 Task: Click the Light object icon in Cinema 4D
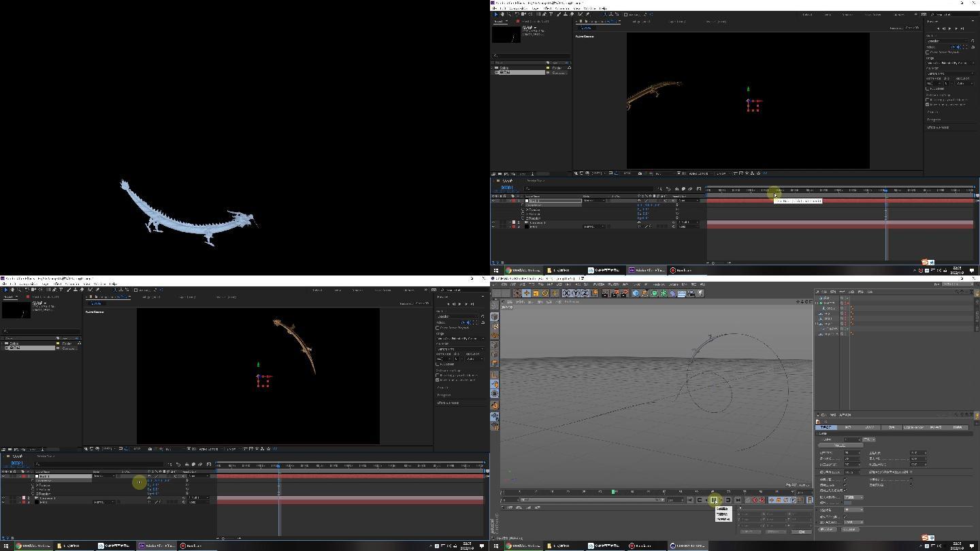[x=700, y=293]
